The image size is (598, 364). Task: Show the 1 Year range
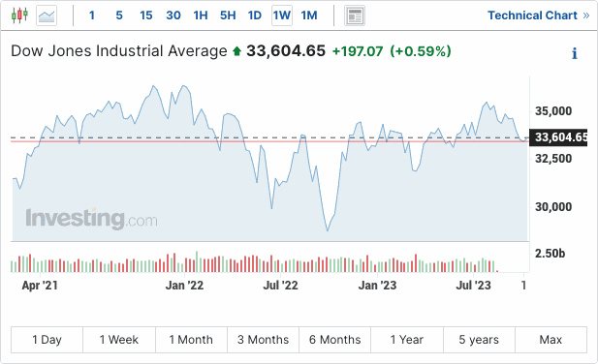pyautogui.click(x=407, y=340)
